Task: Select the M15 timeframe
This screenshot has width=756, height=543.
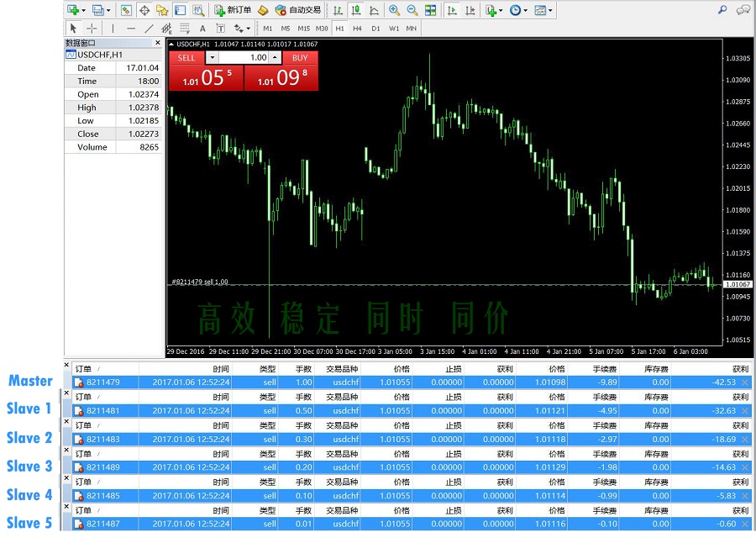Action: pyautogui.click(x=304, y=29)
